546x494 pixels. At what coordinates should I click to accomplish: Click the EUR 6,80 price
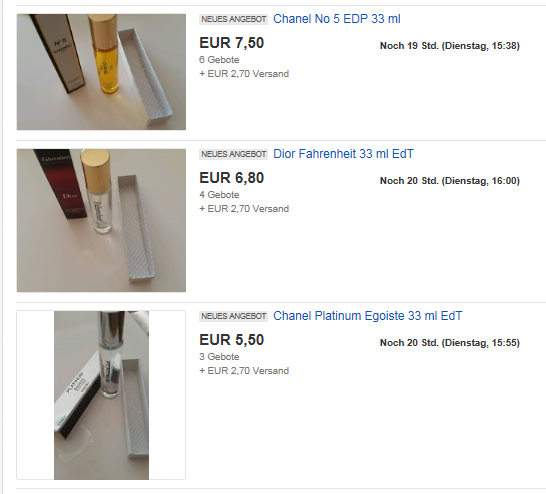point(232,178)
